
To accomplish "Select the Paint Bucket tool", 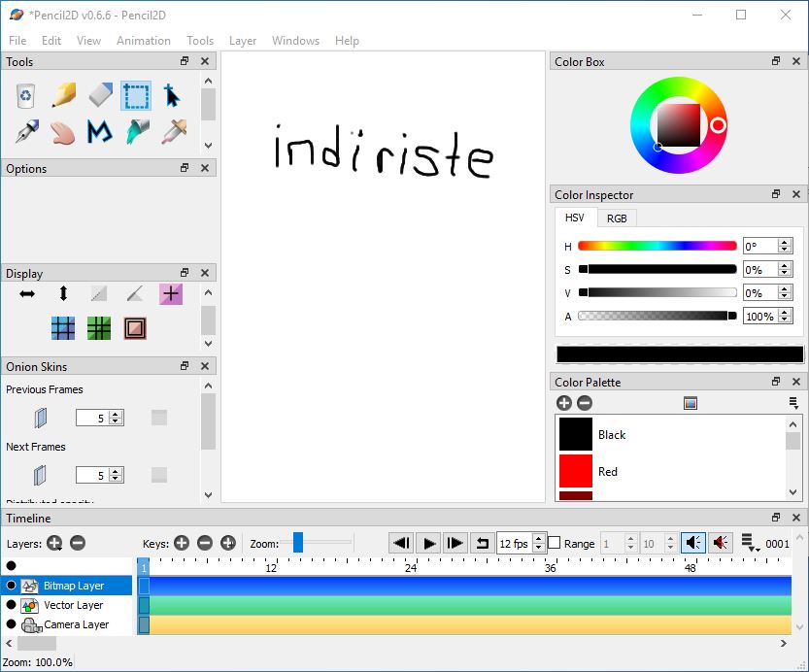I will (137, 132).
